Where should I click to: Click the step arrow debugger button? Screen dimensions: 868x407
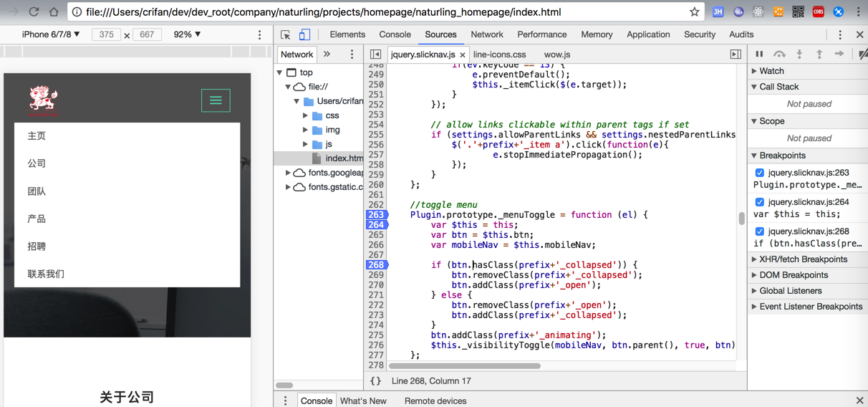pyautogui.click(x=839, y=54)
